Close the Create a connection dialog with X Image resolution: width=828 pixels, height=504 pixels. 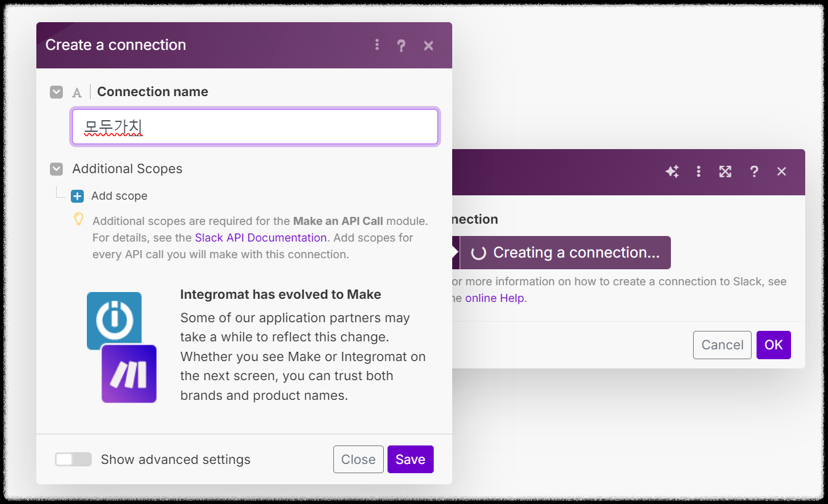pyautogui.click(x=429, y=46)
